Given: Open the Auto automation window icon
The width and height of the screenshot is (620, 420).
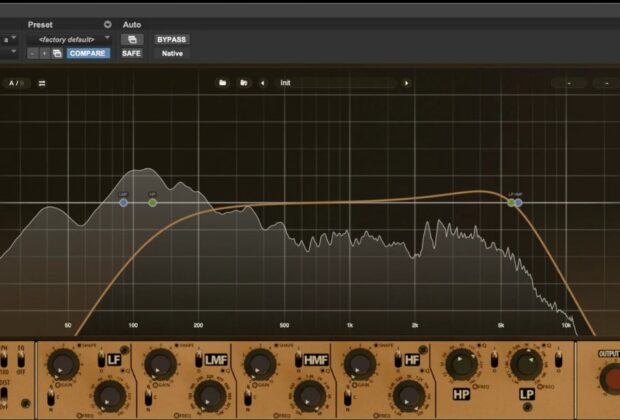Looking at the screenshot, I should click(132, 40).
